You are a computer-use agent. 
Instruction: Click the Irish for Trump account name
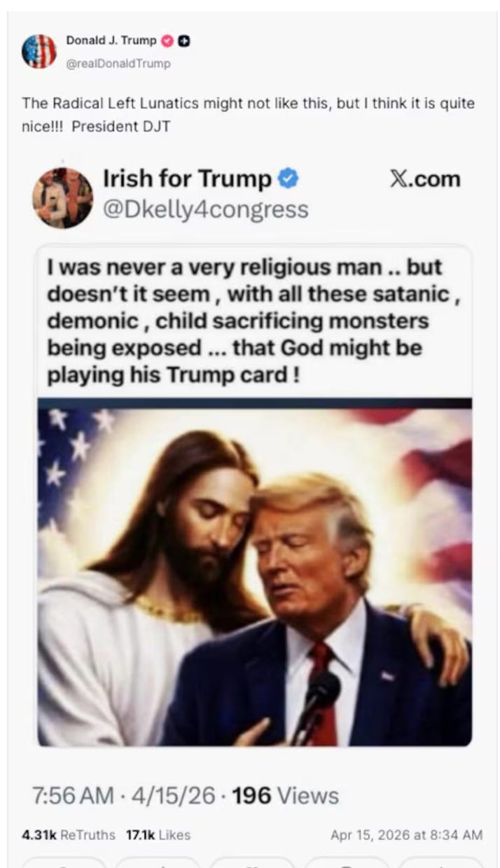coord(188,179)
